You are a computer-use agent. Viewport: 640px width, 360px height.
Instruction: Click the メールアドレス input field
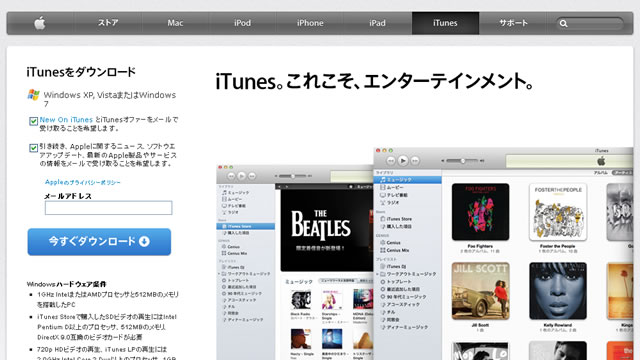[109, 208]
